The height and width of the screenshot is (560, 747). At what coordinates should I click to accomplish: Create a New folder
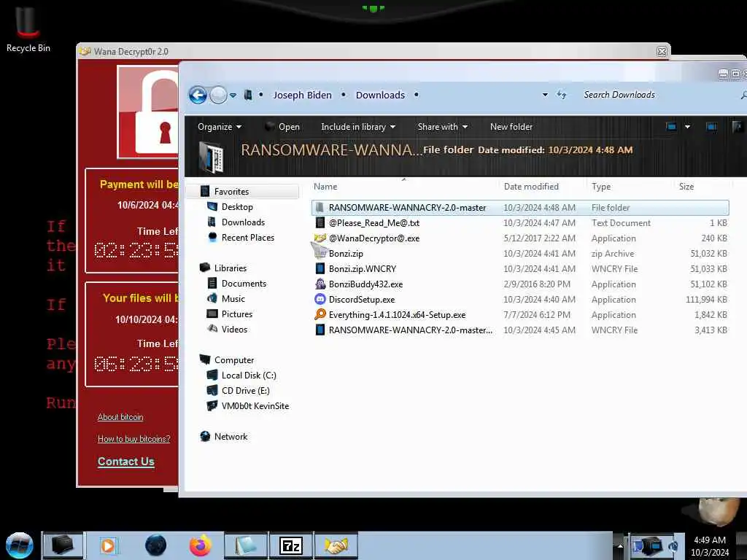pos(511,127)
